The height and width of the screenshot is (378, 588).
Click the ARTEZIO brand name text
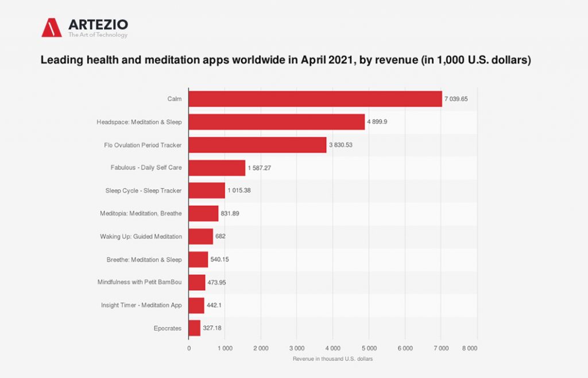click(x=98, y=24)
